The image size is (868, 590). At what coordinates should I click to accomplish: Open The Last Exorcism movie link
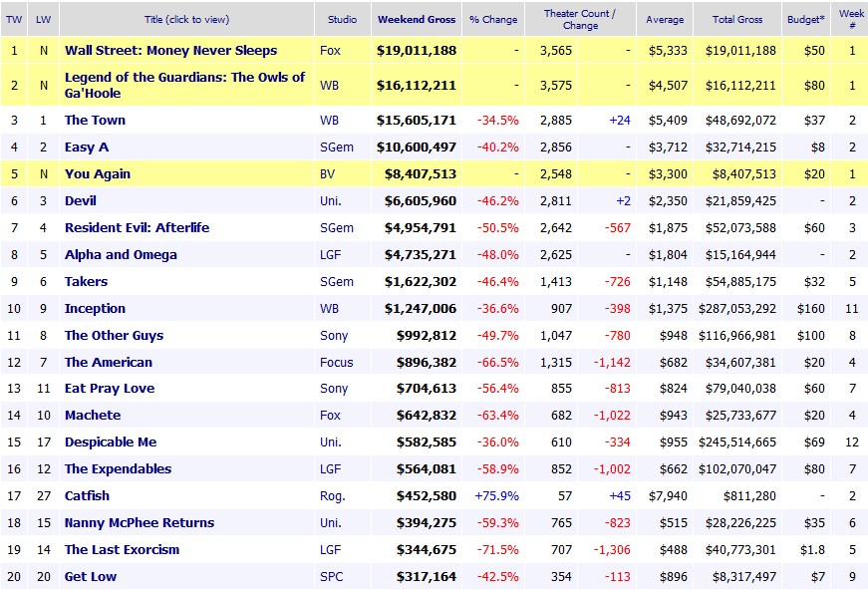click(x=122, y=549)
